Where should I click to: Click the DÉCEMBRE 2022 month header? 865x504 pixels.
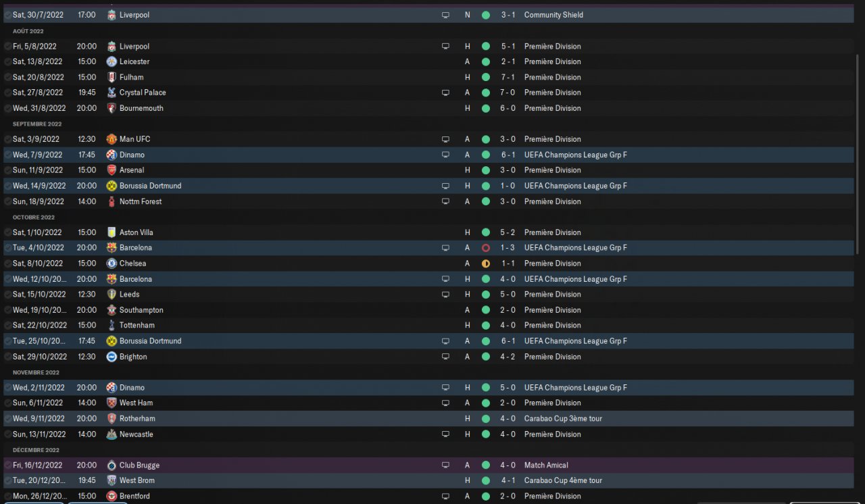click(x=36, y=450)
